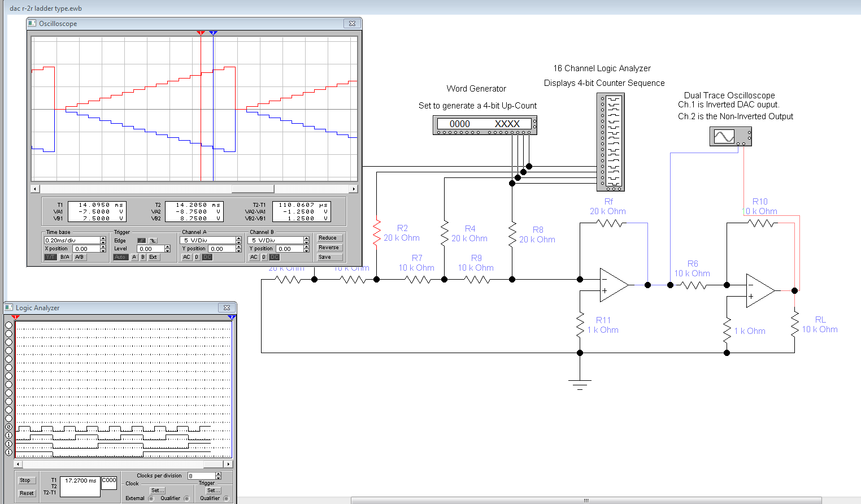The image size is (861, 504).
Task: Close the Oscilloscope window
Action: pos(352,23)
